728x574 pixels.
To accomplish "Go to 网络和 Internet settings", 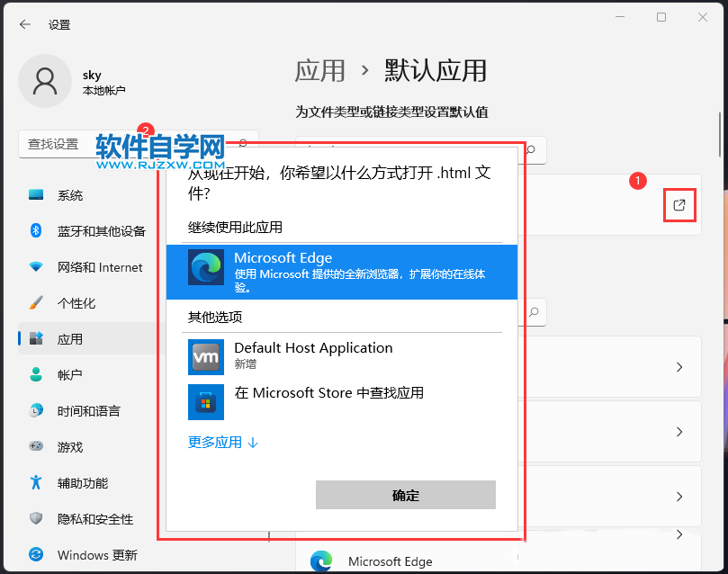I will pyautogui.click(x=100, y=267).
